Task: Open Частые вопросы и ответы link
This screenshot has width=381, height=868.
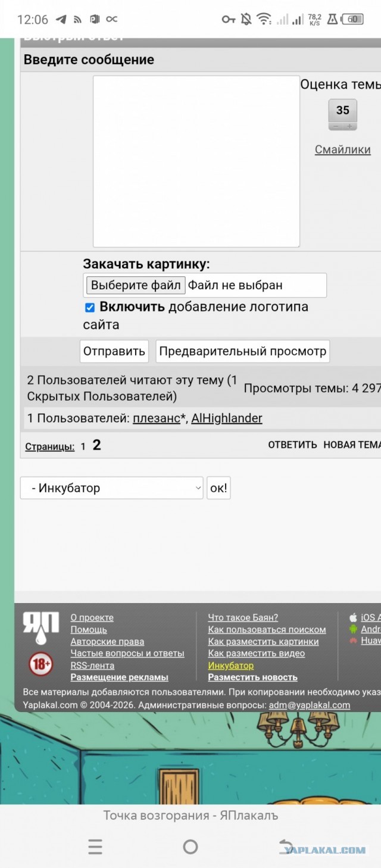Action: (127, 654)
